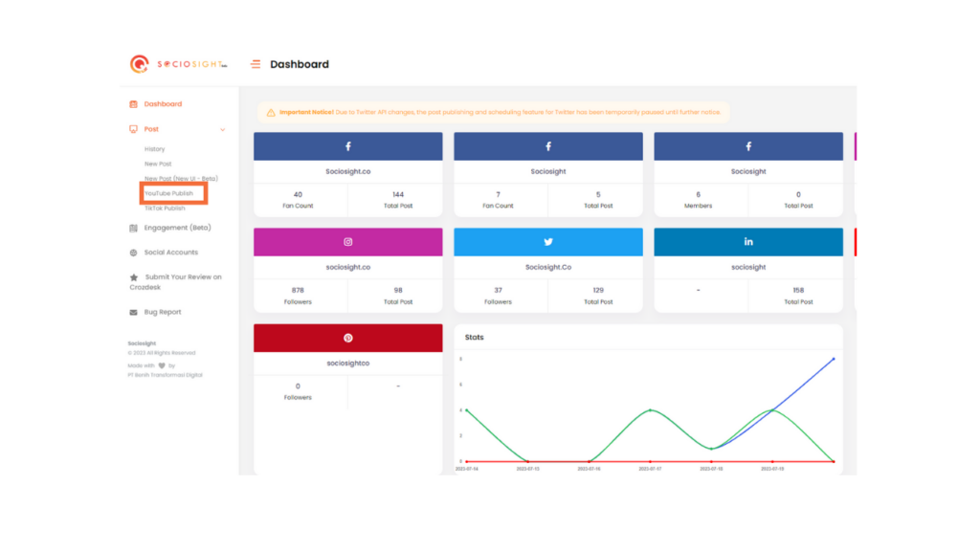Image resolution: width=980 pixels, height=551 pixels.
Task: Click the Instagram icon on the sociosight.co card
Action: point(348,242)
